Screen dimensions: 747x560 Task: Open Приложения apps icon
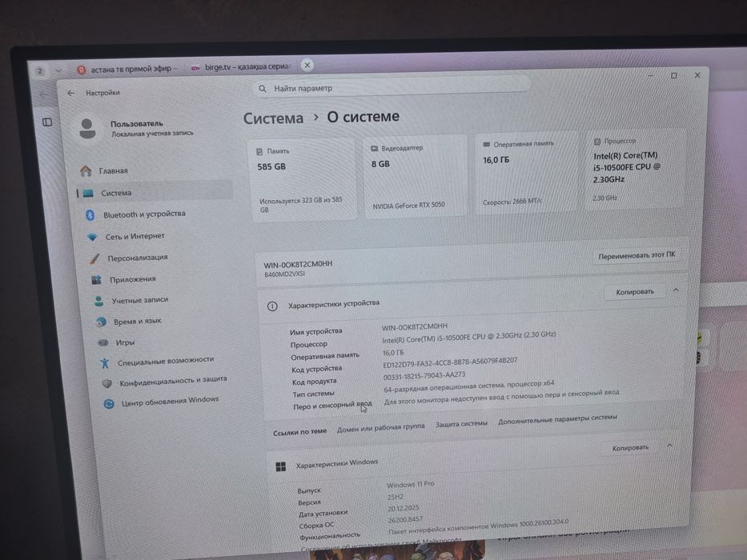(97, 280)
